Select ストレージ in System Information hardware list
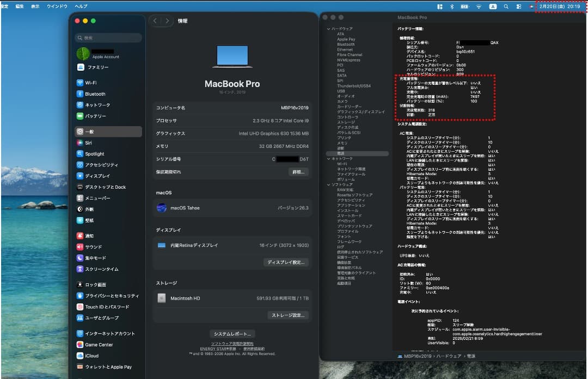This screenshot has height=379, width=588. [x=346, y=122]
